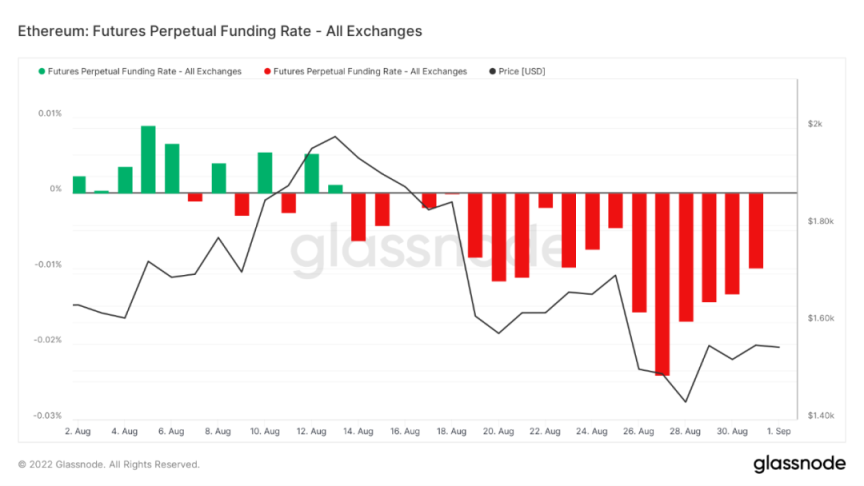The height and width of the screenshot is (486, 864).
Task: Click the 0.01% funding rate axis label
Action: [x=50, y=114]
